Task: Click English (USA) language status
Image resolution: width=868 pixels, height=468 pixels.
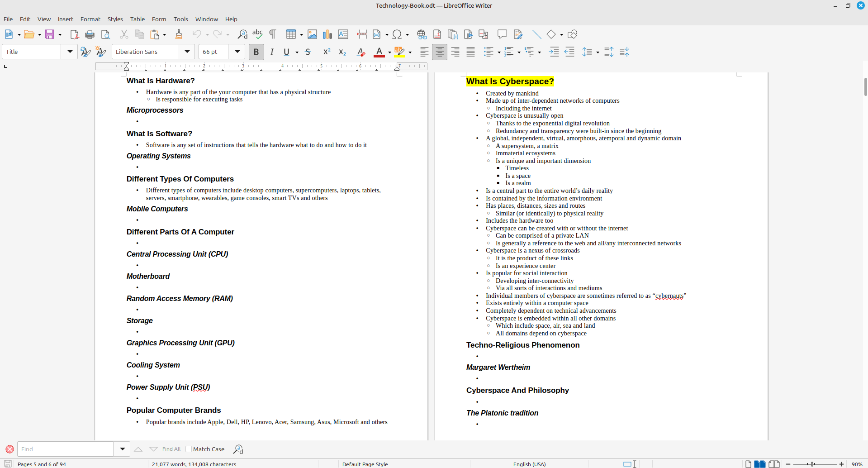Action: click(x=529, y=464)
